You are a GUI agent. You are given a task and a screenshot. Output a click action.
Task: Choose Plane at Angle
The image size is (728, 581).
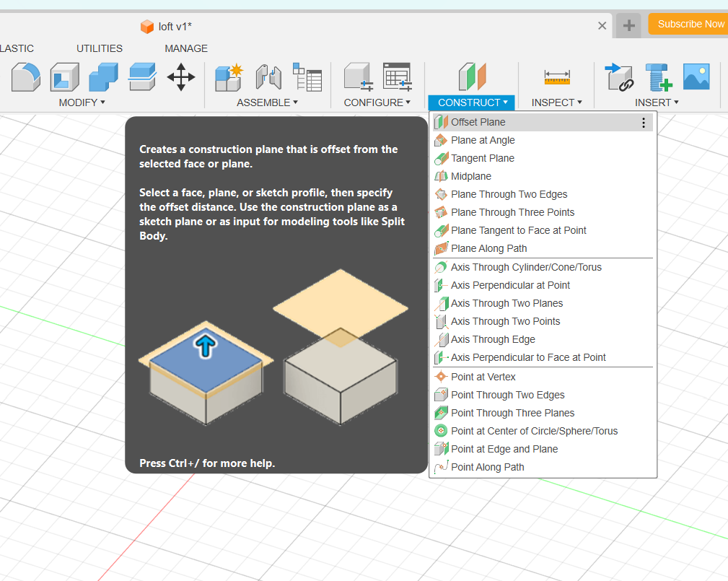(543, 140)
